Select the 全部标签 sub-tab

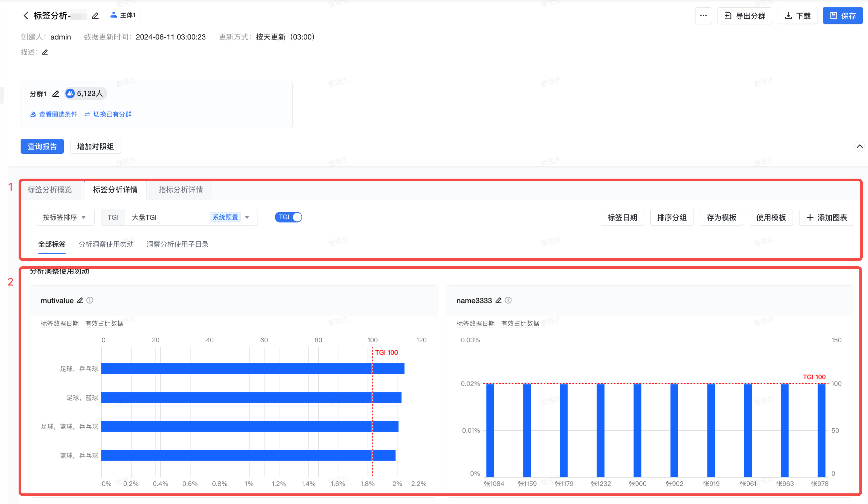pyautogui.click(x=52, y=244)
